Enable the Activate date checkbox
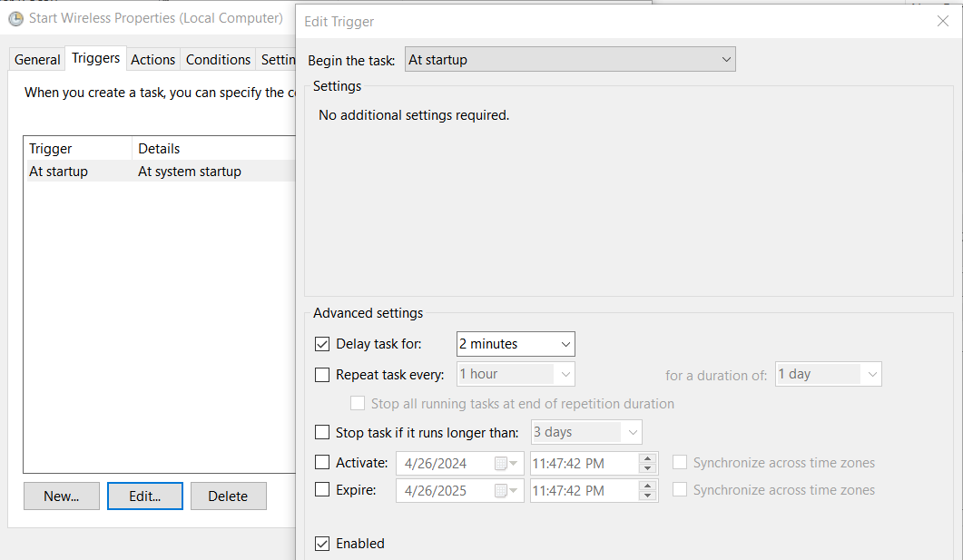This screenshot has height=560, width=963. click(x=322, y=463)
